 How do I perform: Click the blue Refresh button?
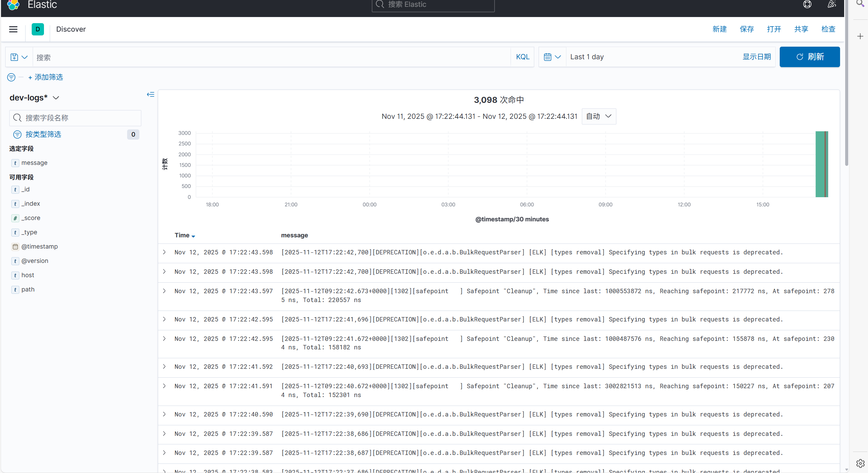tap(809, 57)
